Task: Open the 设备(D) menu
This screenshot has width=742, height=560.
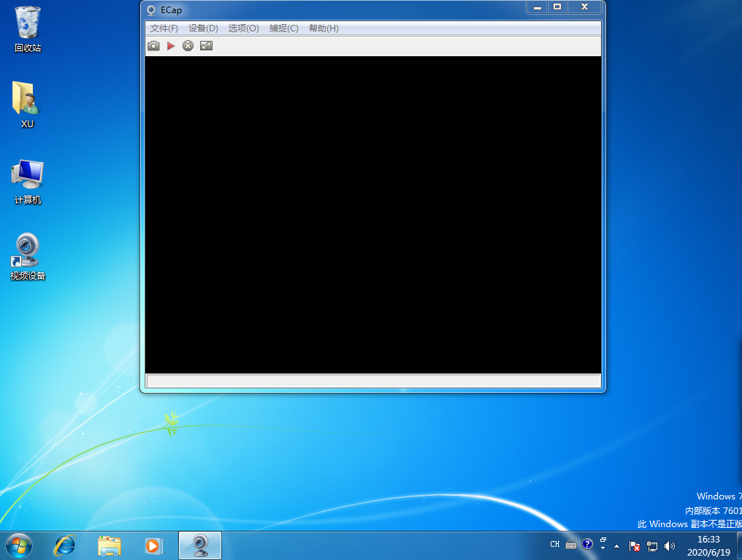Action: [203, 28]
